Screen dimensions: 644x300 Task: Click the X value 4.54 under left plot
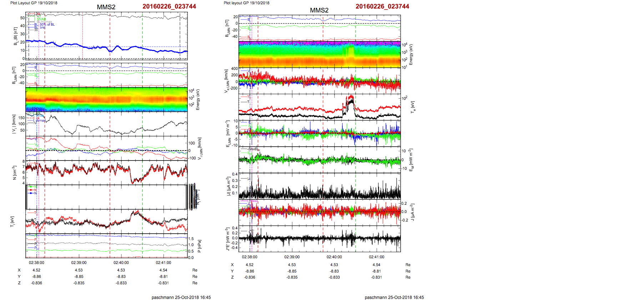coord(163,270)
